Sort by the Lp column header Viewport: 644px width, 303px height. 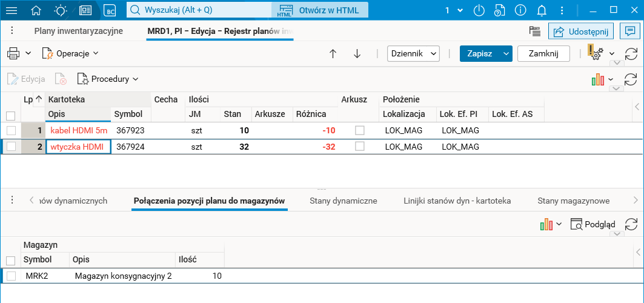(33, 99)
